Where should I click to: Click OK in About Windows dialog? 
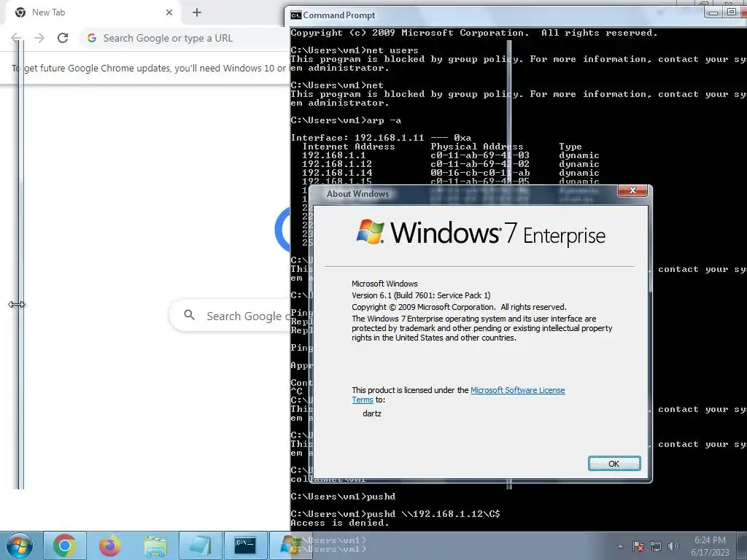pos(614,463)
